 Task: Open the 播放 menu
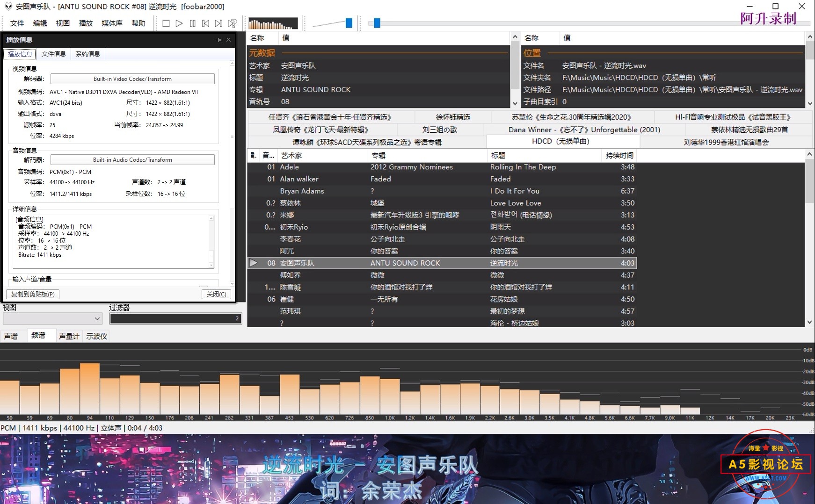pos(86,23)
